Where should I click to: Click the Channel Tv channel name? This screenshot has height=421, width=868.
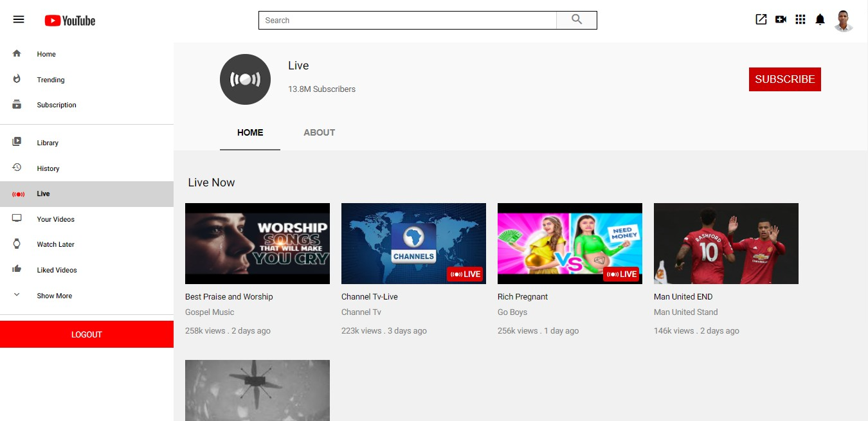coord(361,312)
